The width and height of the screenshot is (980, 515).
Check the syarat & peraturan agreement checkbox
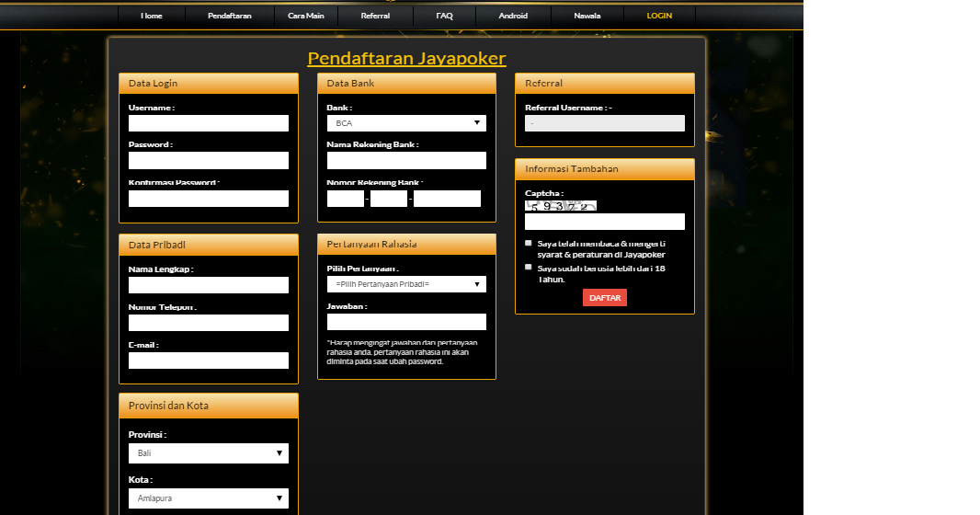pos(529,243)
